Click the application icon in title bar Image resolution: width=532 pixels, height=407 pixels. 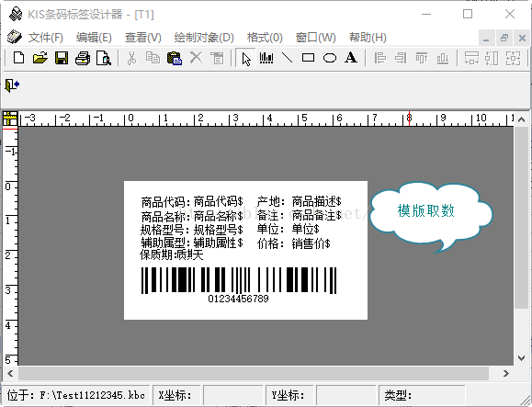(x=16, y=14)
